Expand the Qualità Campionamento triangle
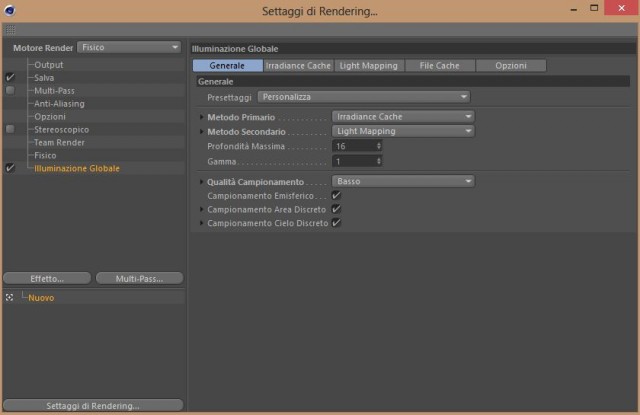 tap(201, 182)
